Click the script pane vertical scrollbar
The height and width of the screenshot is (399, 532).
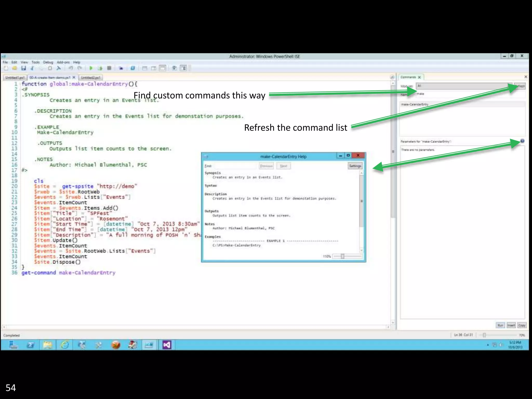393,203
